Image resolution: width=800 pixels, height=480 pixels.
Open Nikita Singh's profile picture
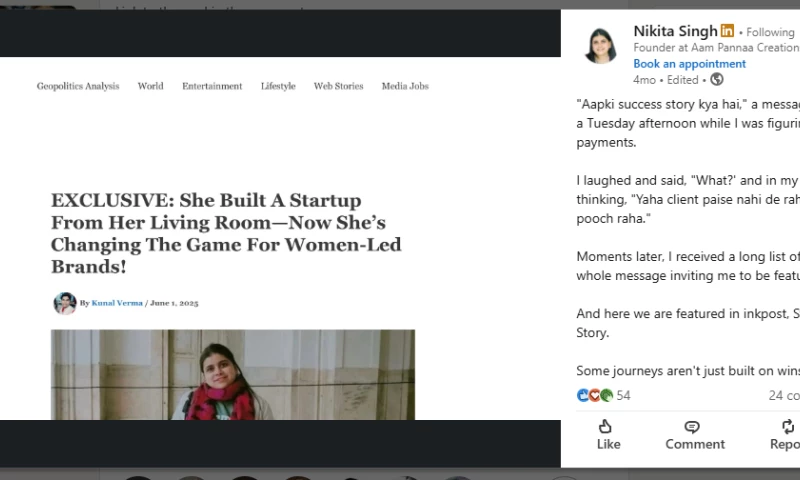(x=600, y=46)
